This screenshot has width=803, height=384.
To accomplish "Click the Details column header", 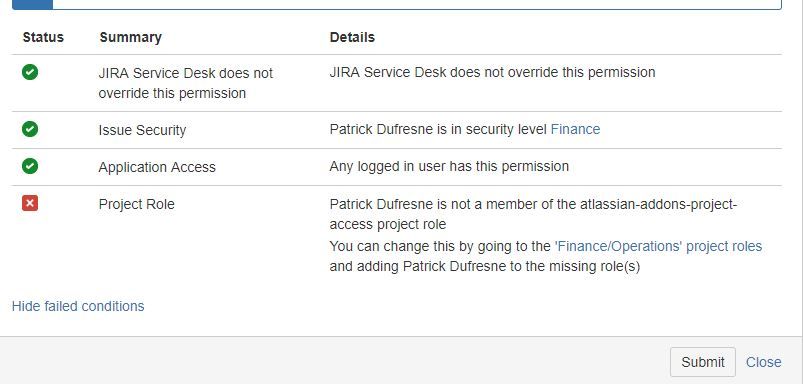I will click(352, 37).
